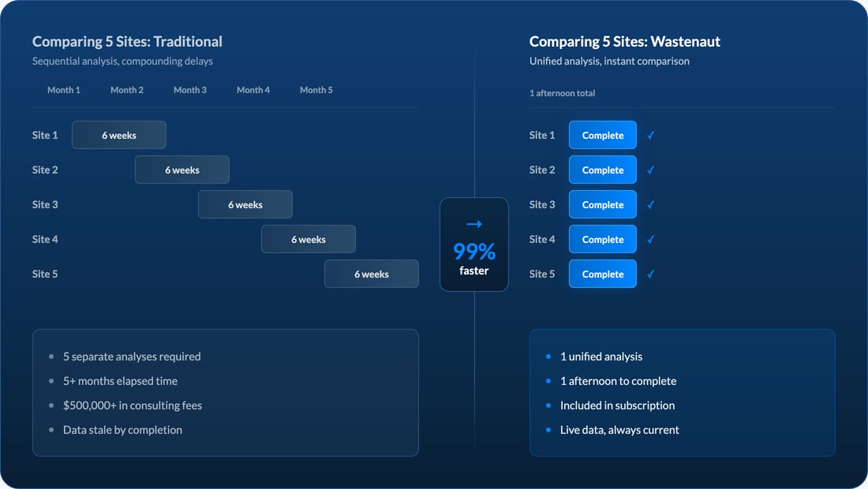This screenshot has height=489, width=868.
Task: Select the Month 1 timeline label
Action: (x=64, y=90)
